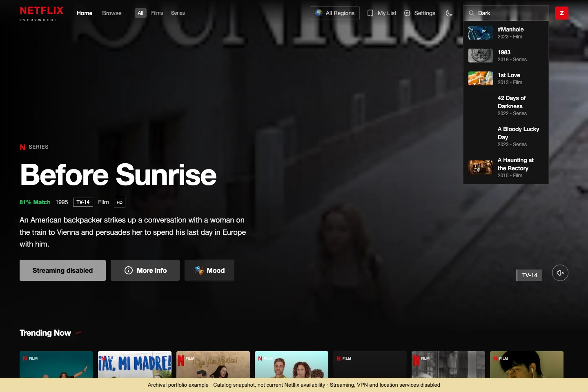Click the theater masks Mood icon
The image size is (588, 392).
(x=199, y=270)
